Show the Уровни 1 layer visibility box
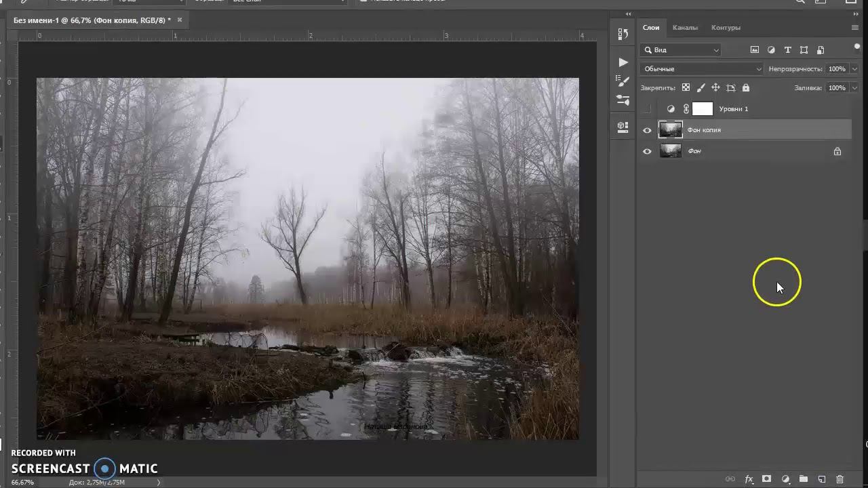This screenshot has height=488, width=868. pyautogui.click(x=647, y=109)
